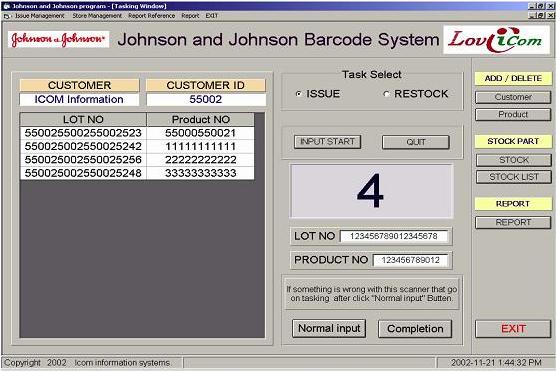The height and width of the screenshot is (371, 556).
Task: Click into the LOT NO input field
Action: (394, 236)
